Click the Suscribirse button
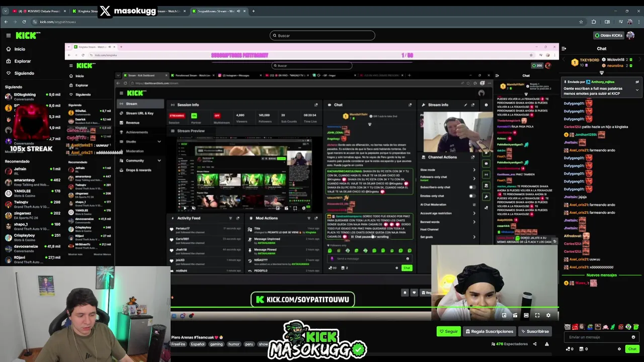Viewport: 644px width, 362px height. click(x=535, y=331)
